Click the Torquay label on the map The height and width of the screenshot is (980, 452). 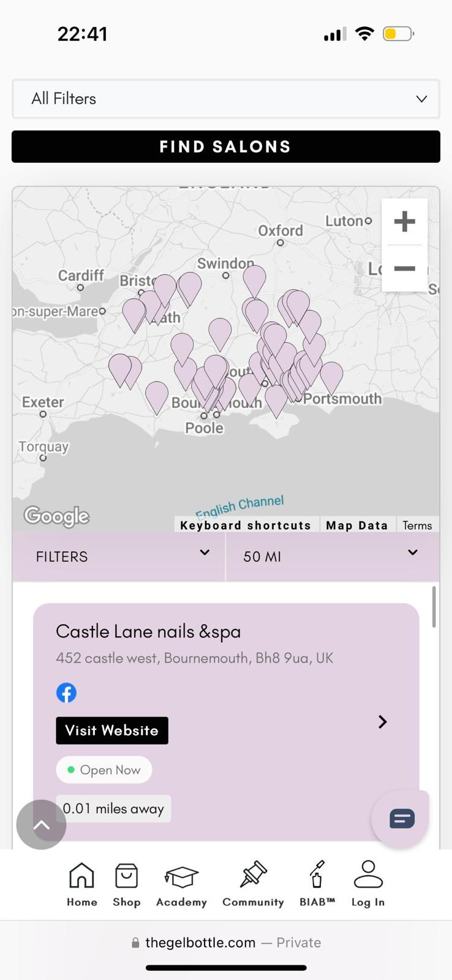click(43, 447)
